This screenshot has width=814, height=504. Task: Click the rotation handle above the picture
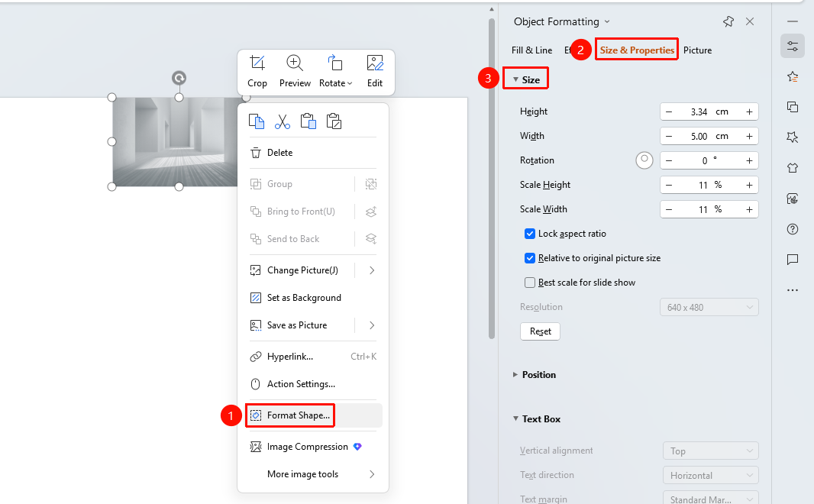[179, 78]
